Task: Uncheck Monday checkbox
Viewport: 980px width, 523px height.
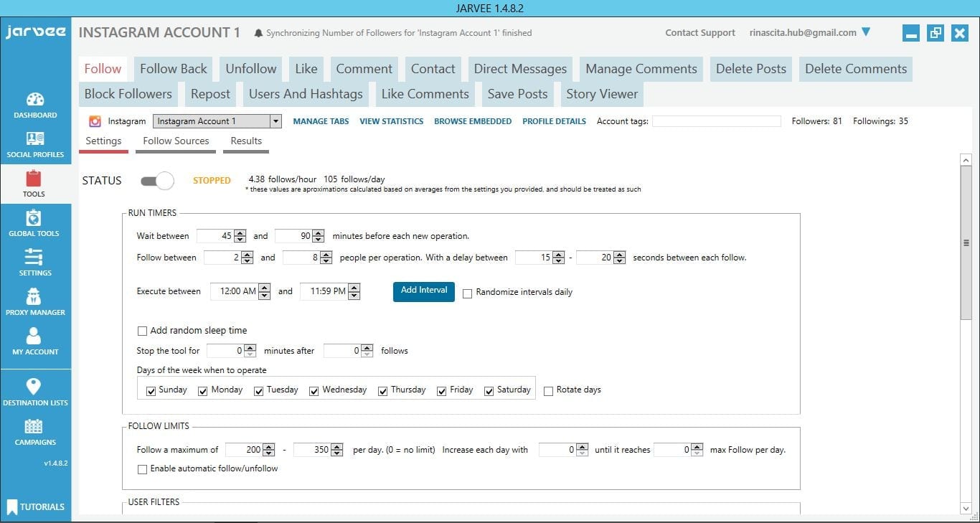Action: (203, 391)
